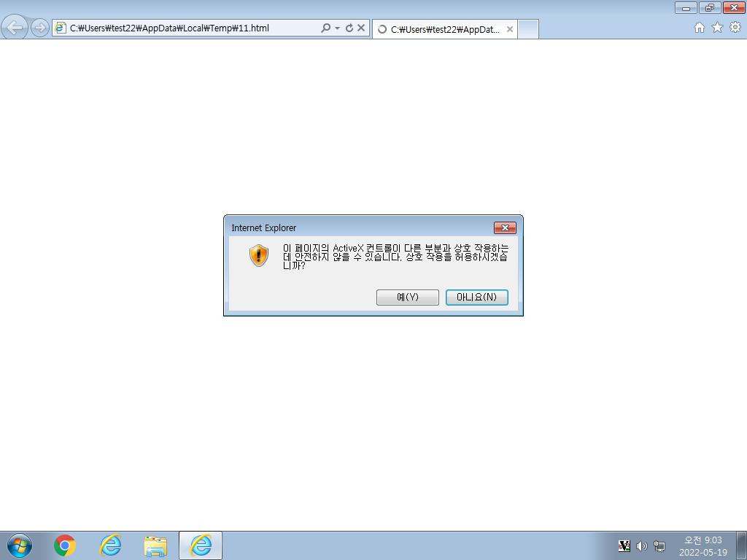
Task: Open the Tools gear menu
Action: point(735,28)
